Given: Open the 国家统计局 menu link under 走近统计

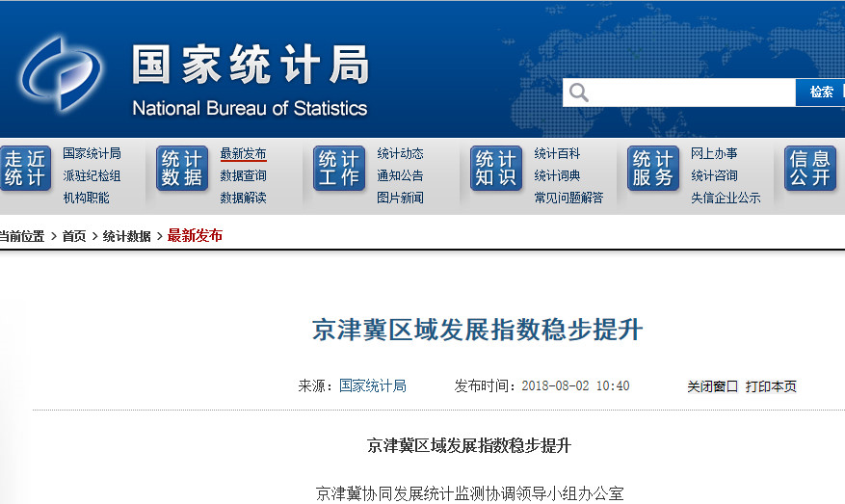Looking at the screenshot, I should pos(92,153).
